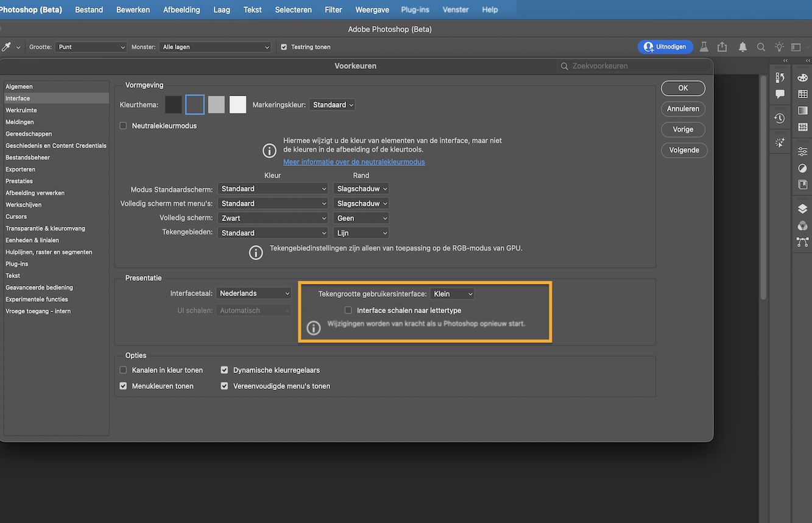Enable the Neutralekleurmodus checkbox

point(123,125)
